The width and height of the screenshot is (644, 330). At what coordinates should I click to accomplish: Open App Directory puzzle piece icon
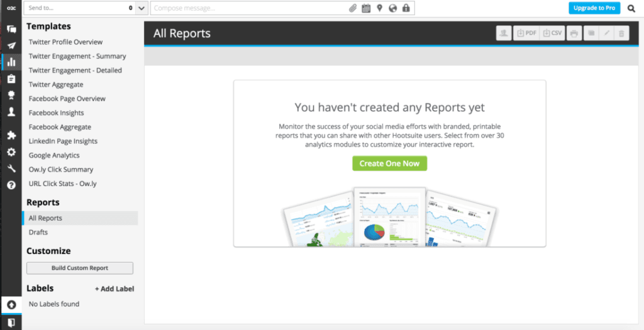pyautogui.click(x=11, y=135)
